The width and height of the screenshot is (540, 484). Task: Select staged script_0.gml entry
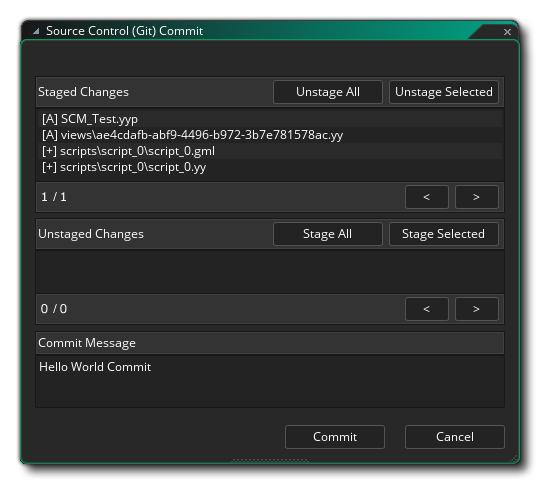click(x=270, y=151)
